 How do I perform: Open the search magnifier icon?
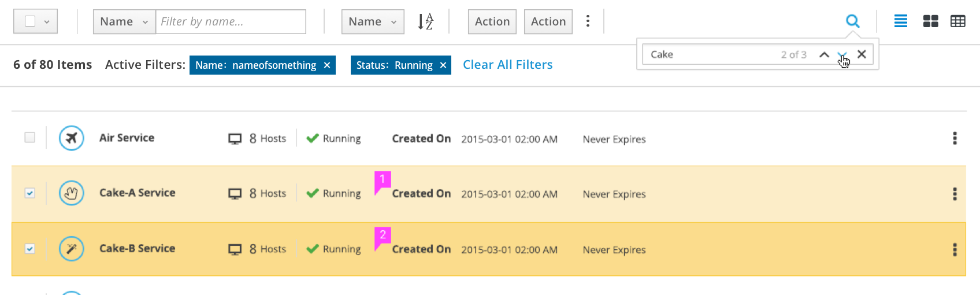click(852, 21)
